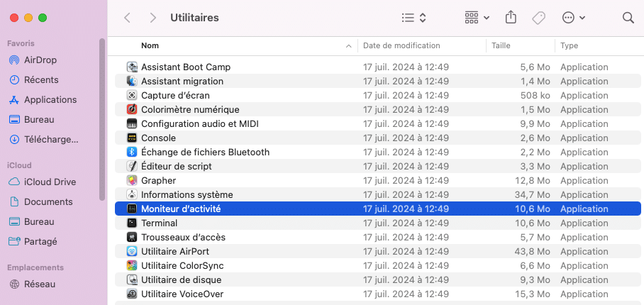Click the tag icon in toolbar
This screenshot has width=644, height=305.
pyautogui.click(x=538, y=18)
